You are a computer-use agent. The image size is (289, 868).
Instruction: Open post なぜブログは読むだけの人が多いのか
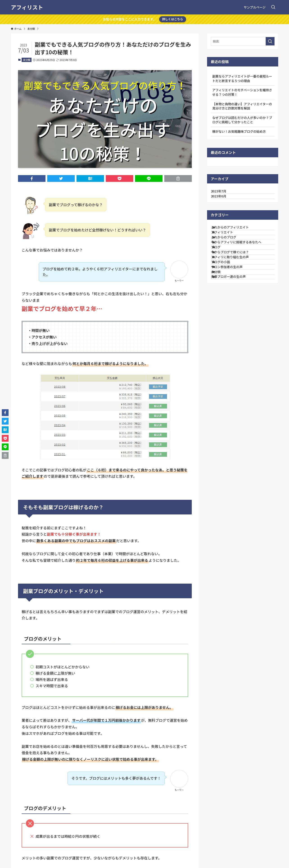[242, 120]
